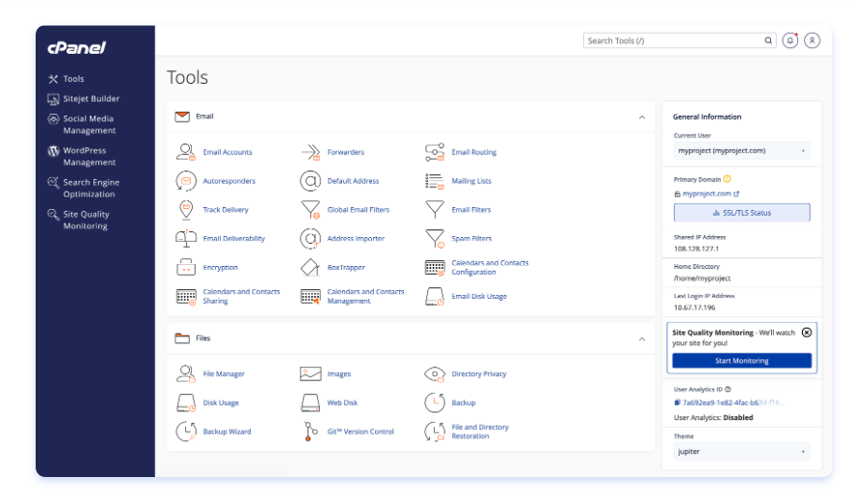Click the Encryption icon
The height and width of the screenshot is (504, 854).
(186, 267)
